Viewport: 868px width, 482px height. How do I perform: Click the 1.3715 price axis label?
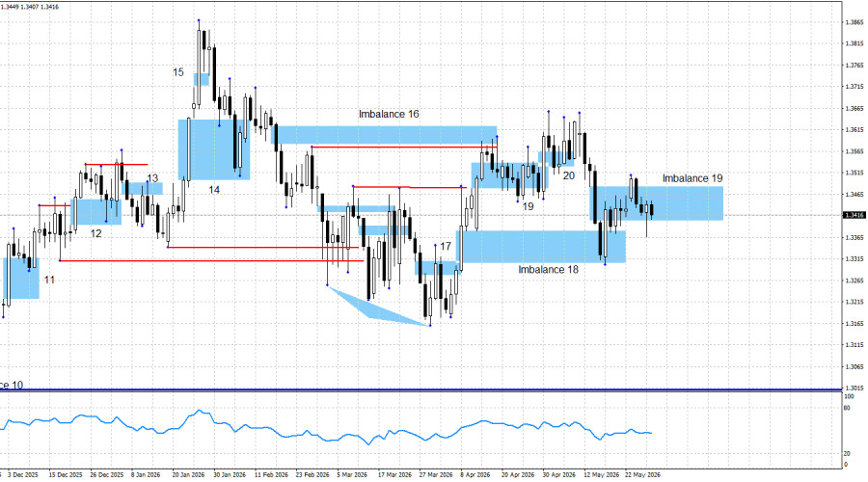[854, 87]
